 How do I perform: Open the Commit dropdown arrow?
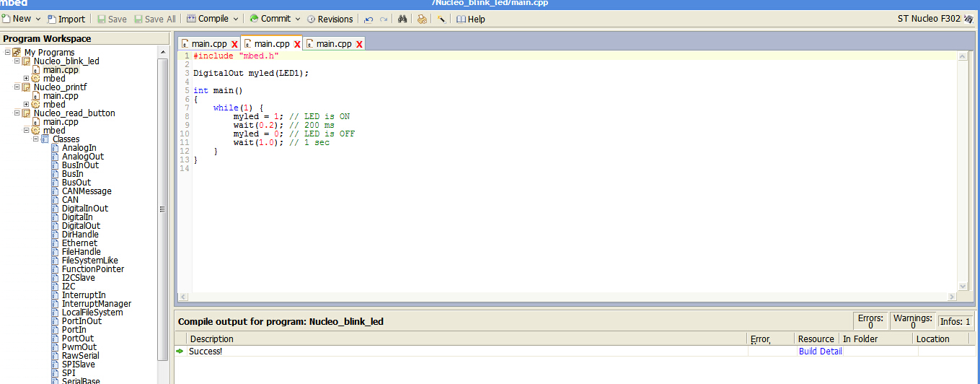[296, 19]
